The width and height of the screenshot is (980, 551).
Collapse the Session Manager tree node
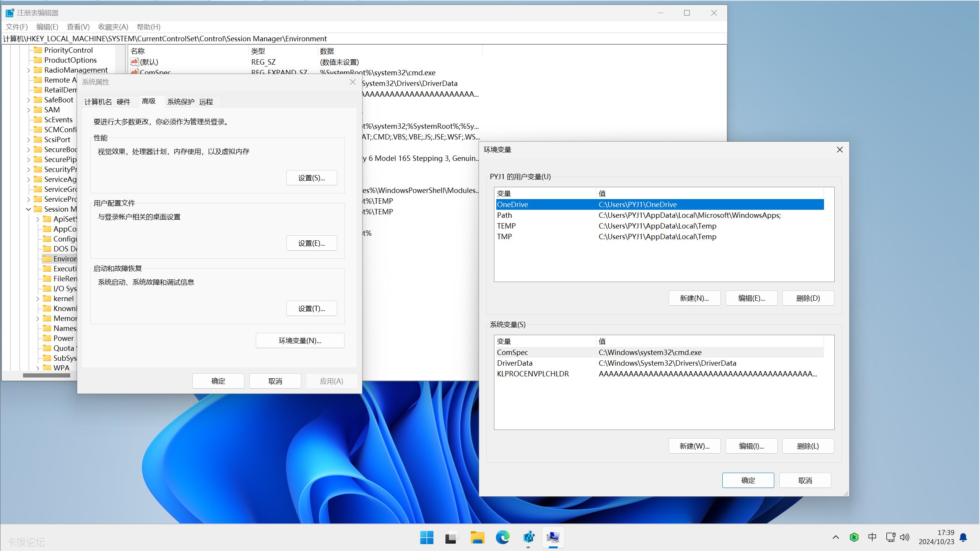click(28, 209)
